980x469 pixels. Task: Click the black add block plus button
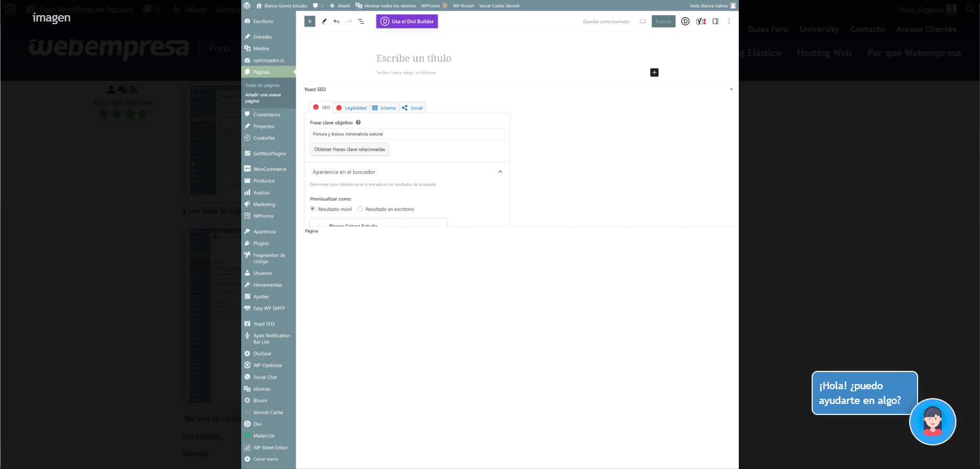click(x=654, y=72)
